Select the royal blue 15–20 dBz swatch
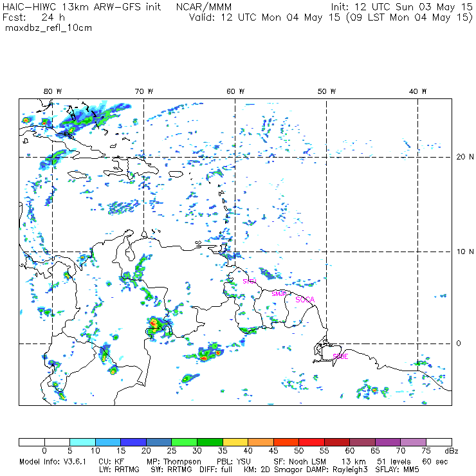This screenshot has height=476, width=476. coord(134,442)
